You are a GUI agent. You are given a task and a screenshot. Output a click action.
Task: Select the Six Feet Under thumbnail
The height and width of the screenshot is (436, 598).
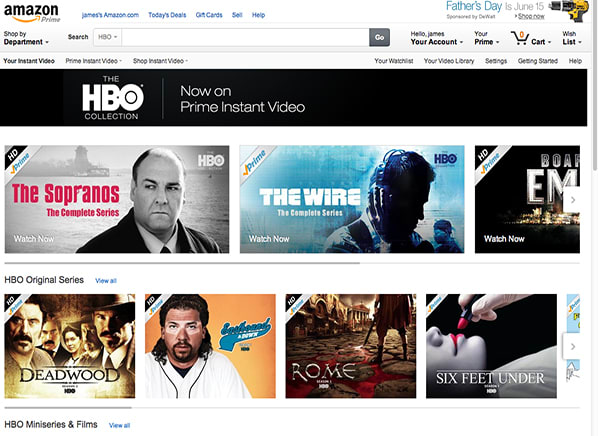491,346
